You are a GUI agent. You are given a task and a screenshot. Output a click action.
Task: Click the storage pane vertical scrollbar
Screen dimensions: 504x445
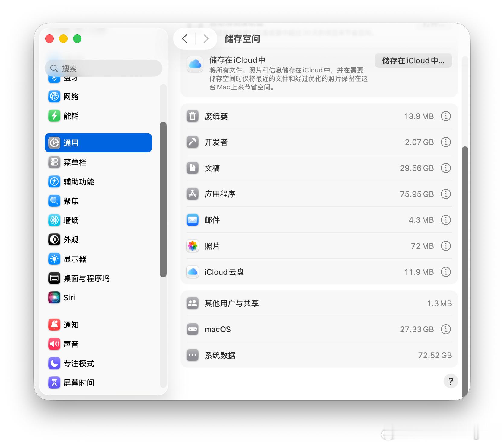tap(465, 272)
